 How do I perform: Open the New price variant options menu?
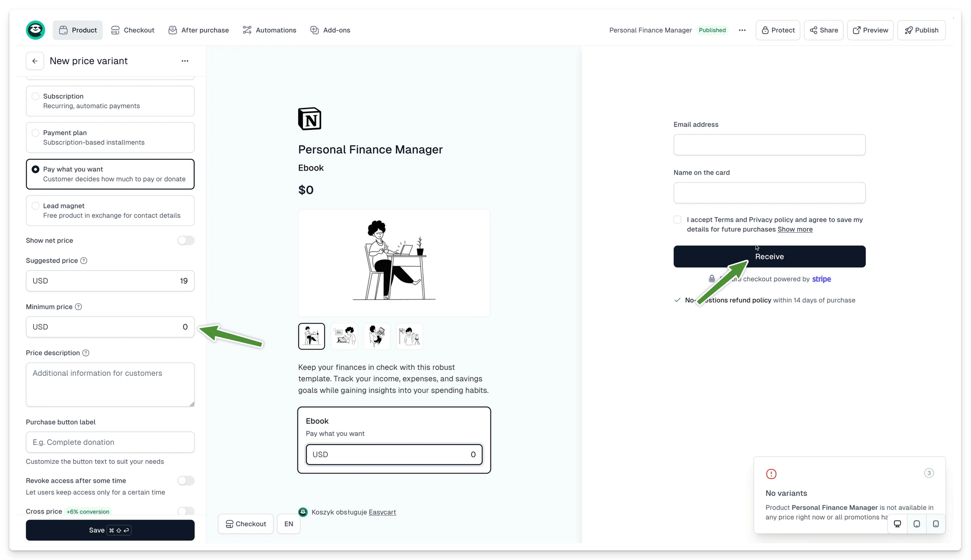(185, 61)
